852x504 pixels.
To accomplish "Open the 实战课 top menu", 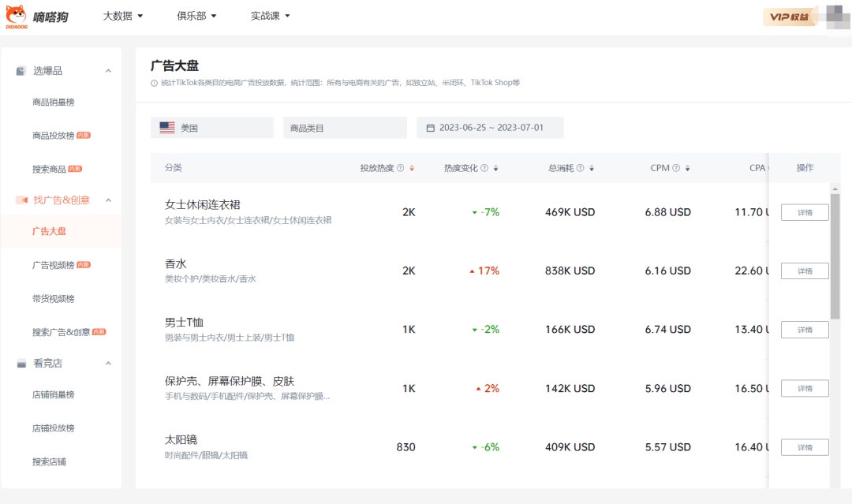I will pos(270,16).
